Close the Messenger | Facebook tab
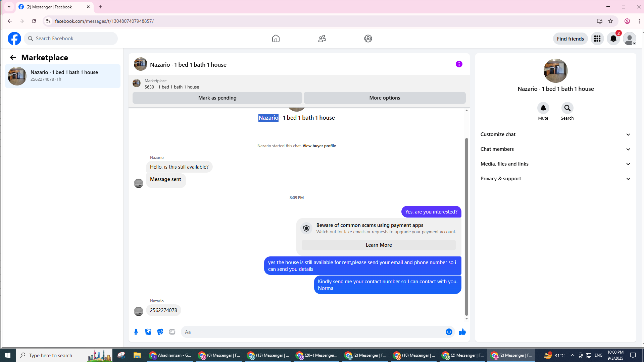The height and width of the screenshot is (362, 644). click(88, 7)
